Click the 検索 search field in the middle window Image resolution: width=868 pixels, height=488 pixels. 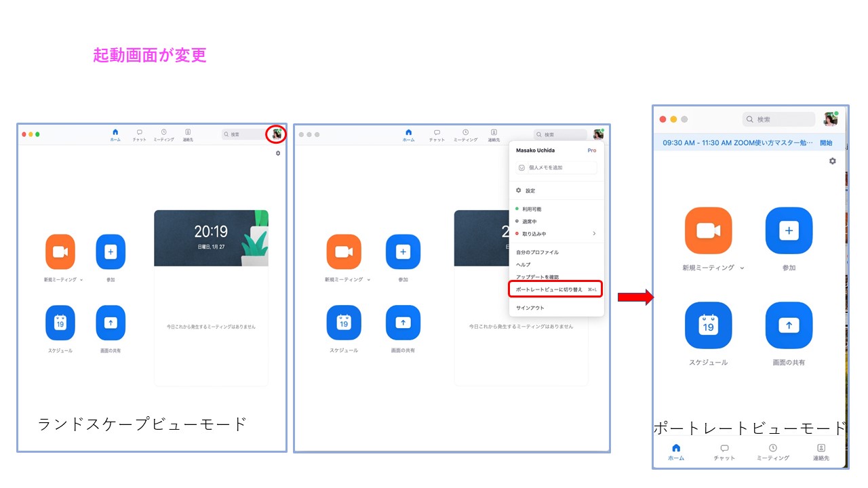(x=560, y=134)
